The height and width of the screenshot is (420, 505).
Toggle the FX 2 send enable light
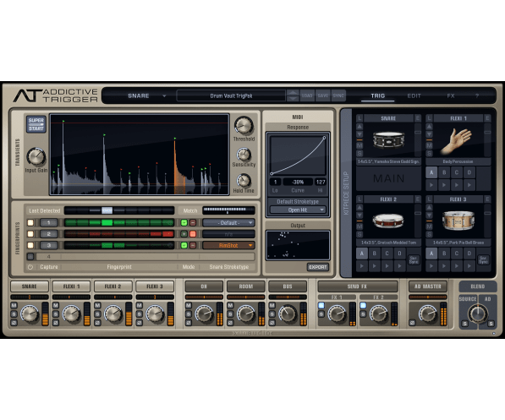click(363, 305)
